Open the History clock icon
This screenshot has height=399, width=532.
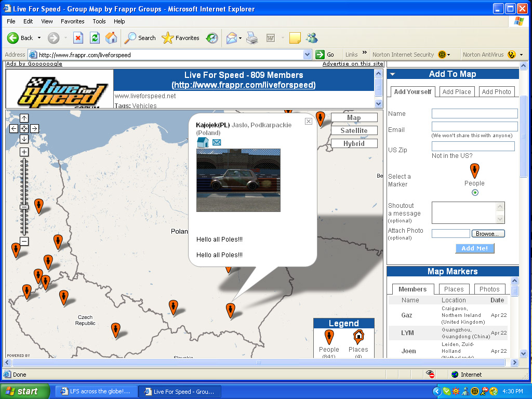[x=212, y=38]
